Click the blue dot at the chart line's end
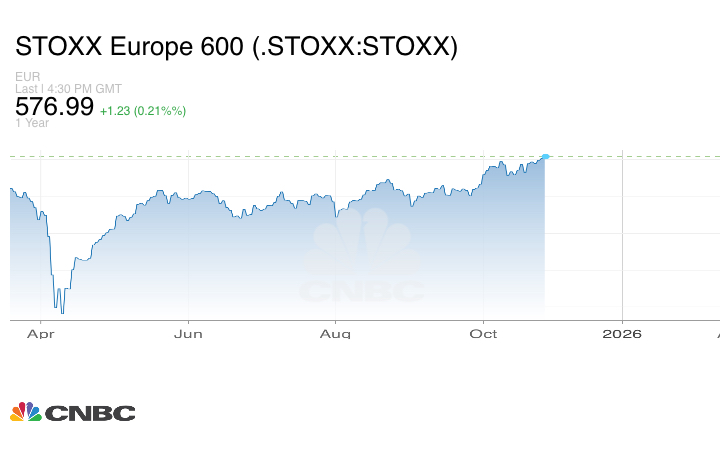Image resolution: width=720 pixels, height=450 pixels. 545,156
